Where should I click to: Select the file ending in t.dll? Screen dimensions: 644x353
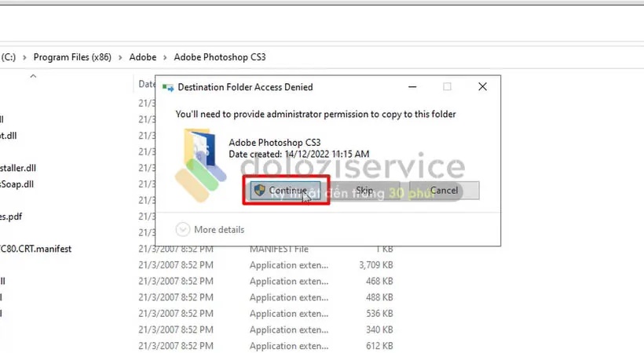point(8,136)
